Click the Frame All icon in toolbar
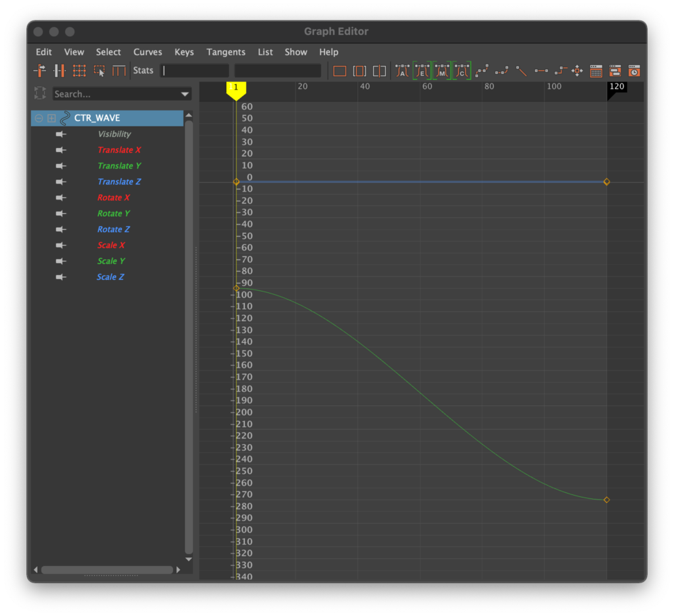The height and width of the screenshot is (616, 674). (x=340, y=71)
